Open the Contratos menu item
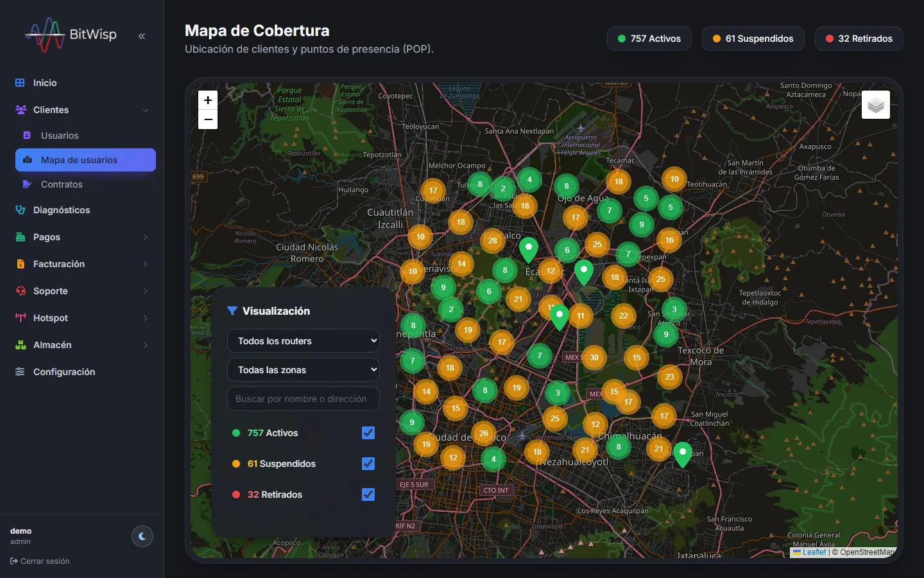 tap(85, 184)
